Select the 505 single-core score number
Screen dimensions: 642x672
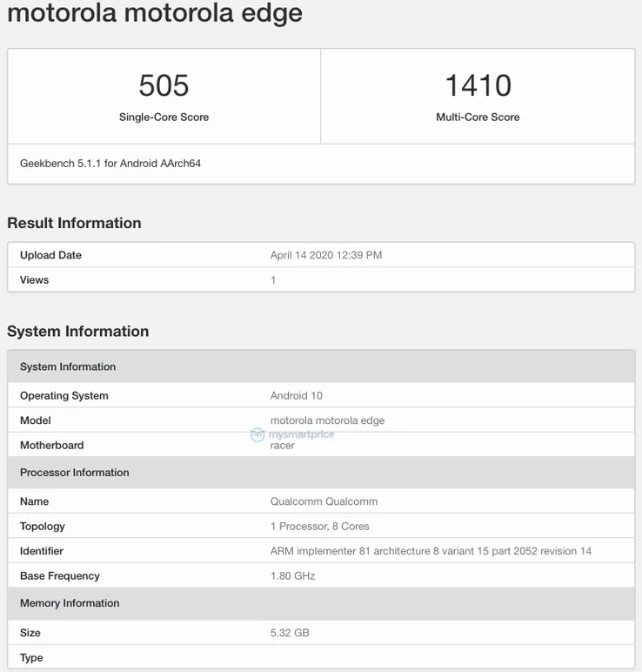coord(164,85)
